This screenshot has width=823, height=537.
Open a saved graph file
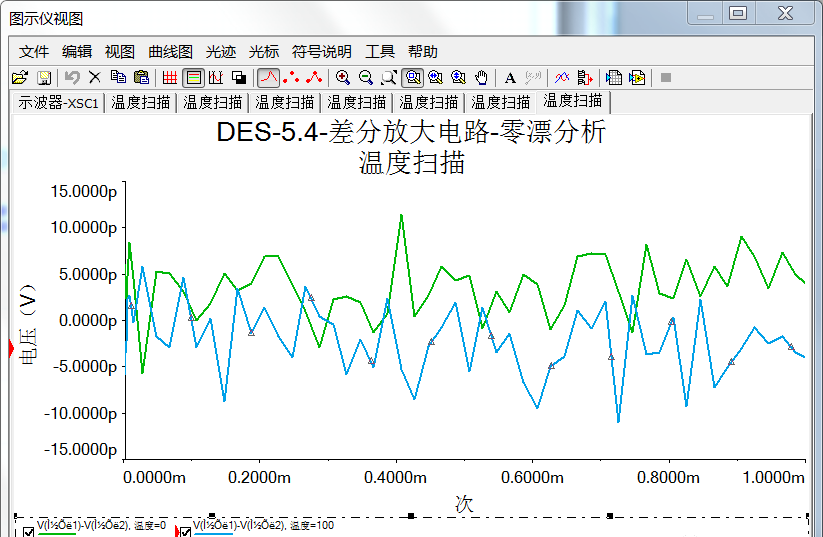tap(19, 78)
